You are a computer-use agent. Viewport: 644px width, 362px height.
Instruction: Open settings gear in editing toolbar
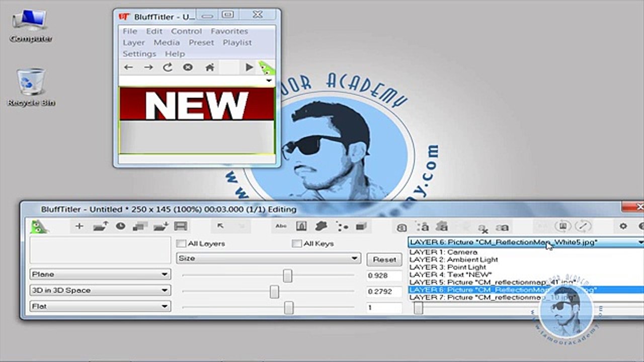(x=623, y=226)
